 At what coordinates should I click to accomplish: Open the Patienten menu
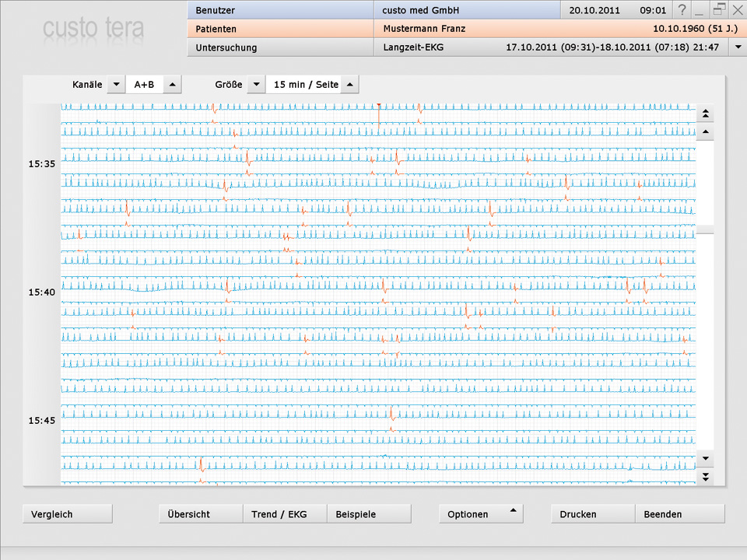(280, 29)
